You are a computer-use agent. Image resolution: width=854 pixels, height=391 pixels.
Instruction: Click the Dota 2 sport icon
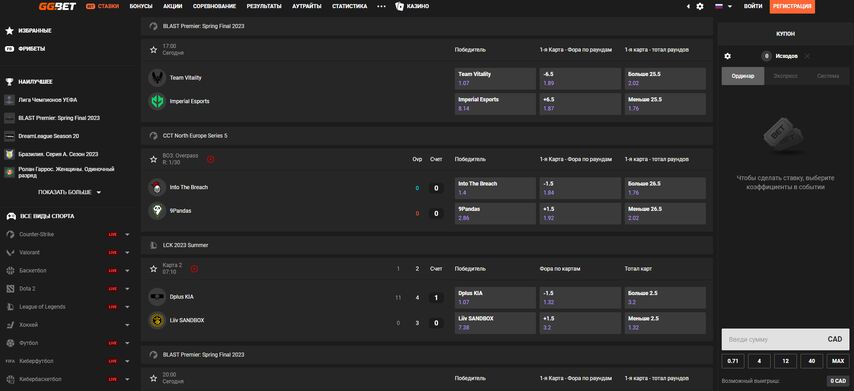10,289
